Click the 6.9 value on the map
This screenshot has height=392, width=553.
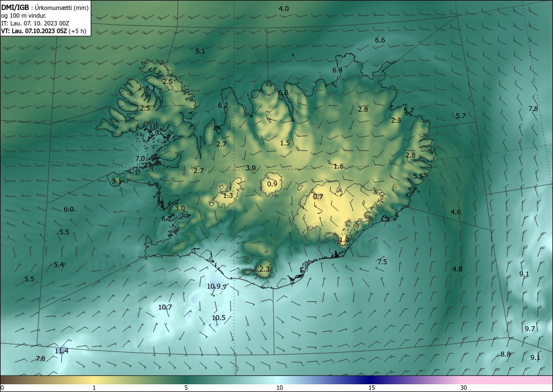click(x=154, y=133)
